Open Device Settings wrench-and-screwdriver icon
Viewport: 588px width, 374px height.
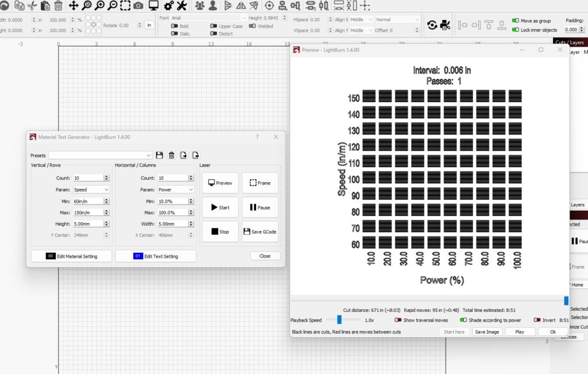pyautogui.click(x=182, y=5)
